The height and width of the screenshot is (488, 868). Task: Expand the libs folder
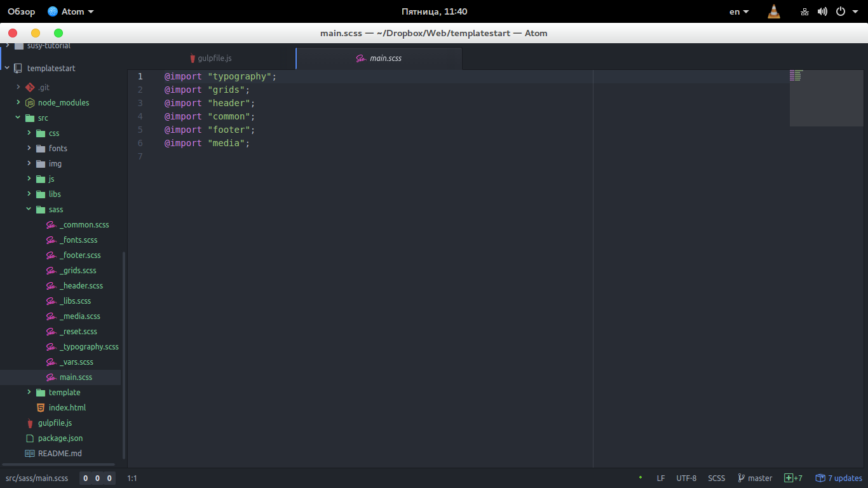tap(29, 194)
